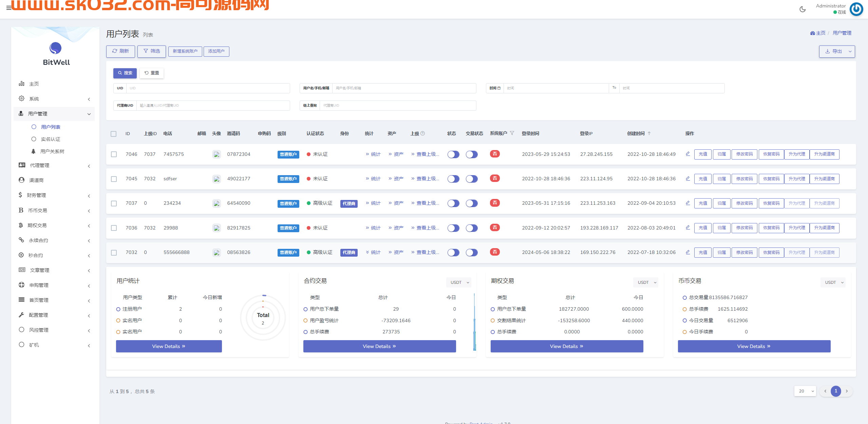
Task: Expand 统计 for user 7032
Action: coord(373,252)
